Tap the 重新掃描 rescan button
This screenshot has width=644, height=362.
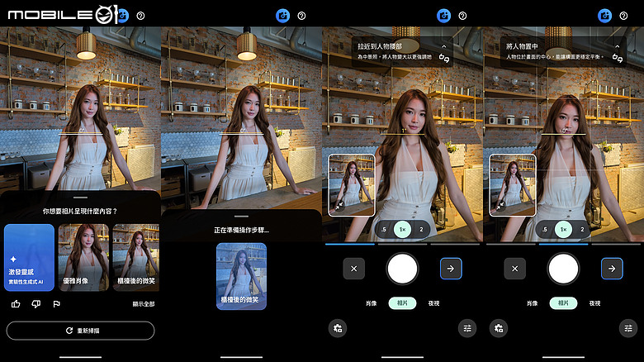click(x=81, y=331)
